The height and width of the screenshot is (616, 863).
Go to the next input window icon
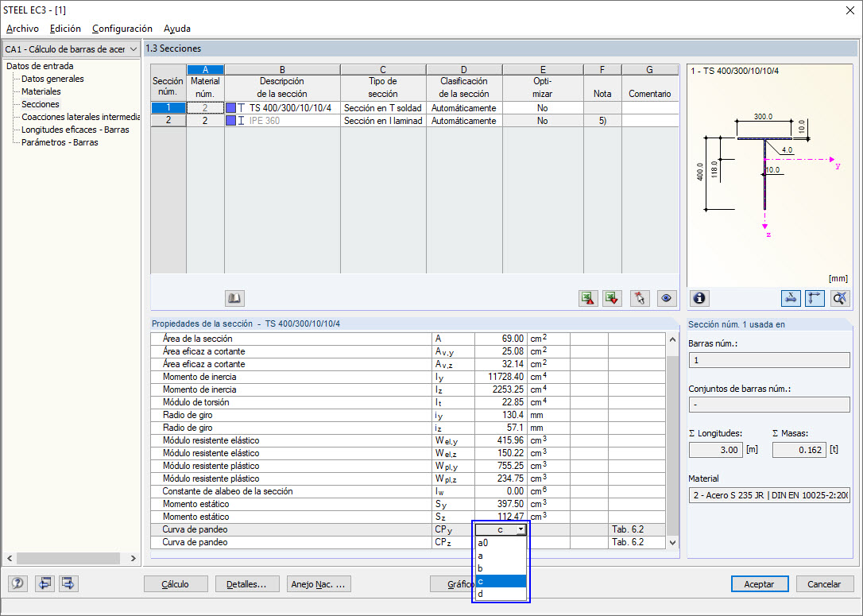68,583
